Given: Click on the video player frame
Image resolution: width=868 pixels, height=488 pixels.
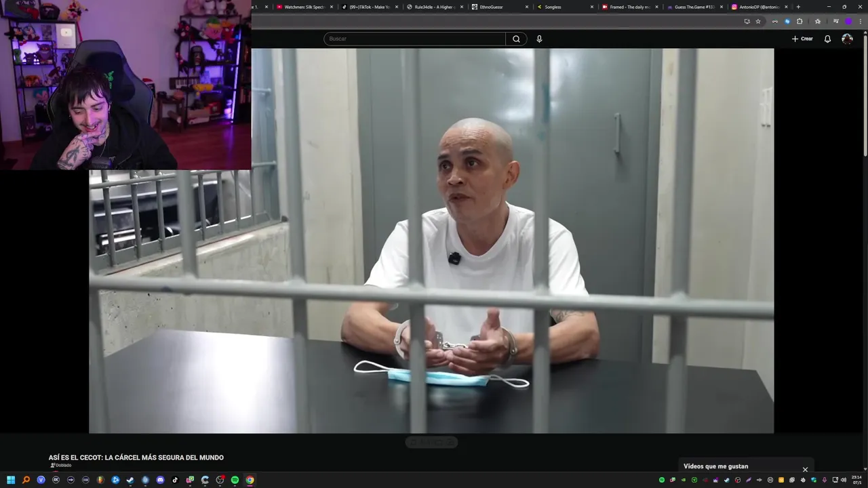Looking at the screenshot, I should click(x=431, y=241).
